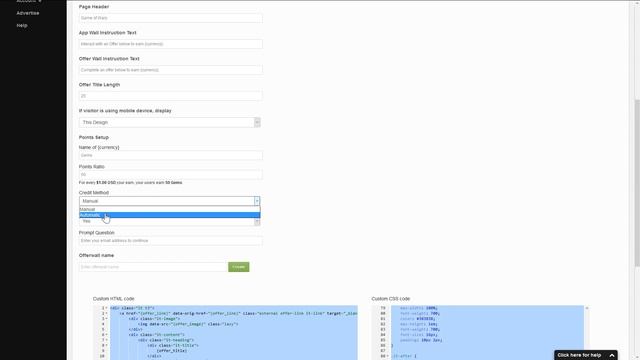
Task: Collapse fold arrow on HTML line 7
Action: pos(107,340)
